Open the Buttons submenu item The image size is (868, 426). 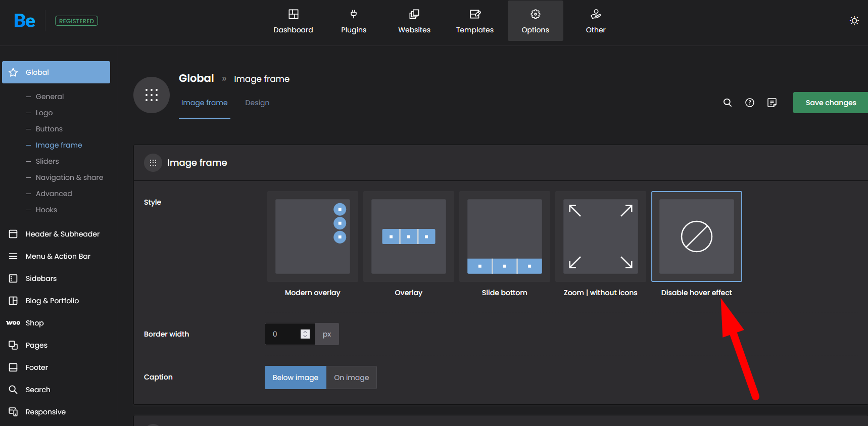49,129
